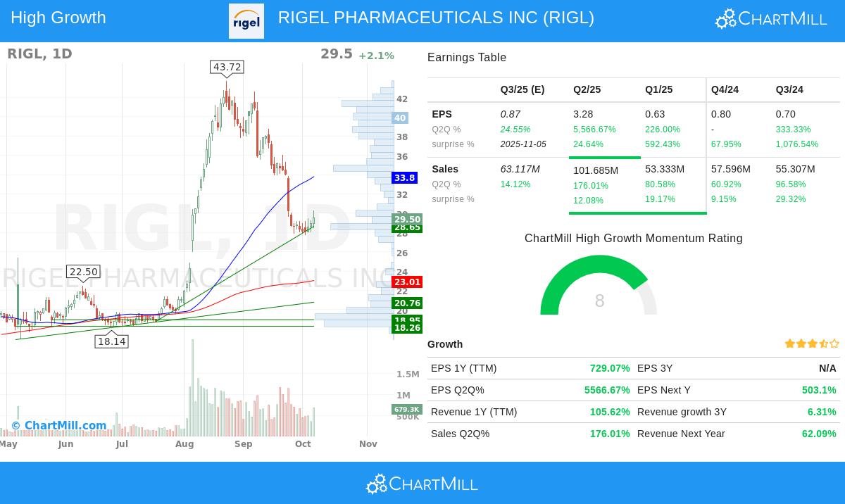
Task: Click the RIGEL PHARMACEUTICALS INC (RIGL) title
Action: click(436, 18)
